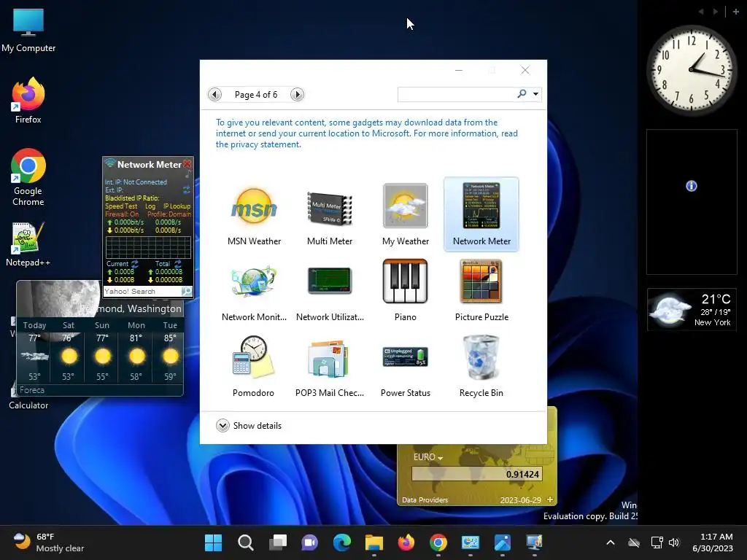Screen dimensions: 747x560
Task: Open EURO currency dropdown
Action: [427, 457]
